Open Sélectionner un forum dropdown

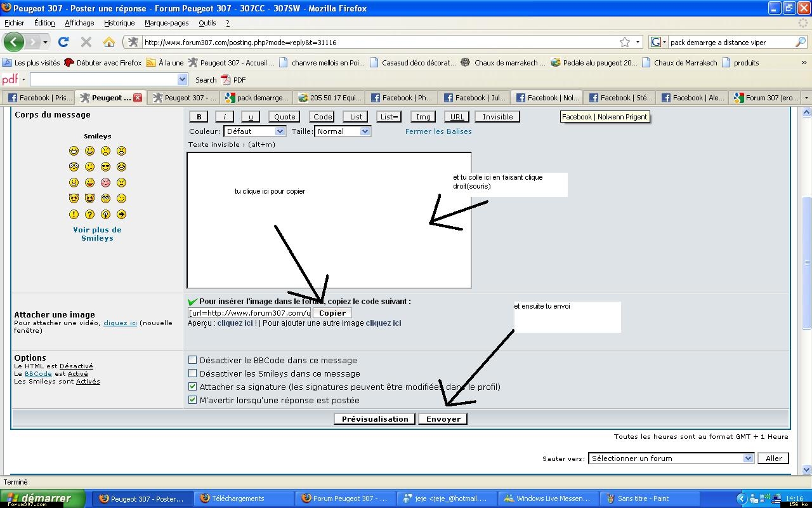(671, 458)
